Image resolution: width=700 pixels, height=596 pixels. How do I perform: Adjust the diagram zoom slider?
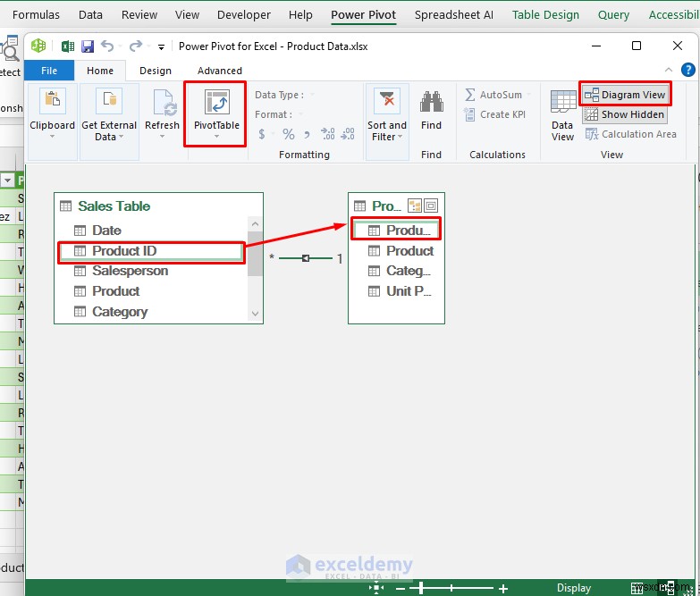pyautogui.click(x=420, y=589)
